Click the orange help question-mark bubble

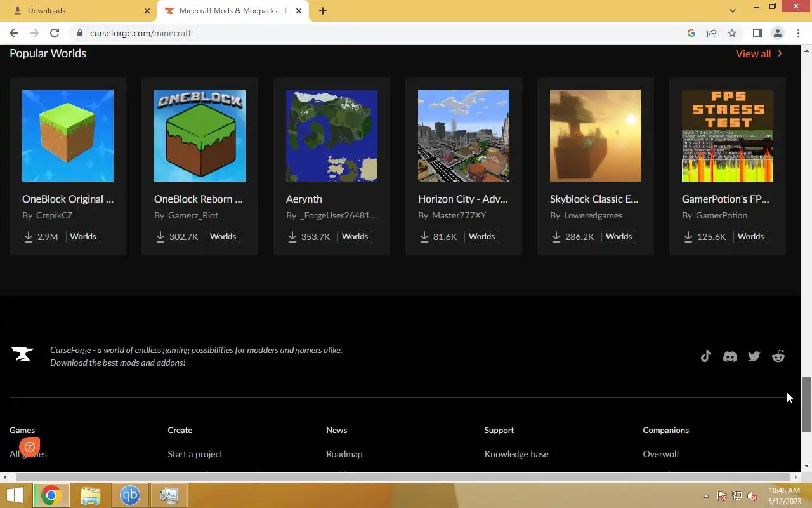click(x=30, y=447)
